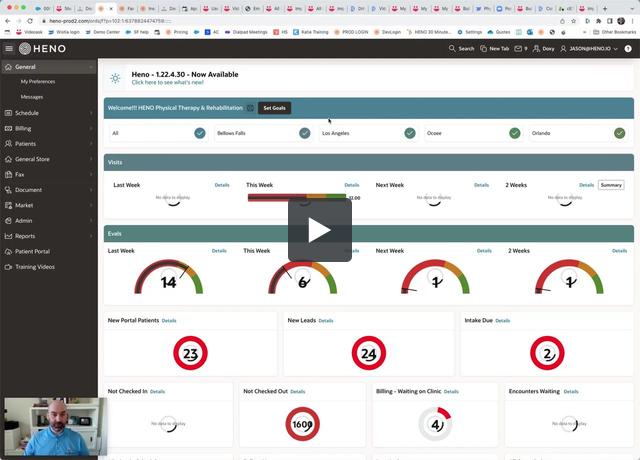The width and height of the screenshot is (640, 460).
Task: Open the JASON@HENO.IO user menu
Action: 589,49
